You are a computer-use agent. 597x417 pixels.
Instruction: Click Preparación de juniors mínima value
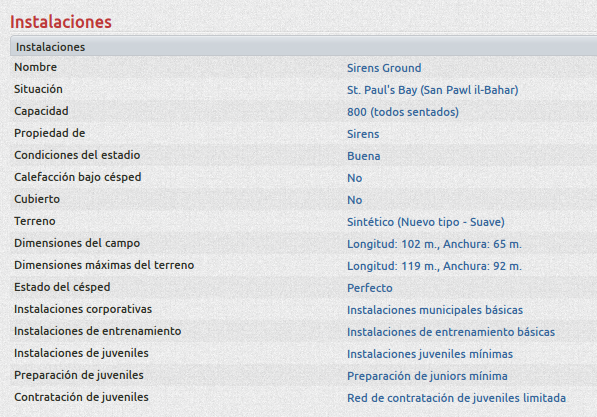(427, 376)
